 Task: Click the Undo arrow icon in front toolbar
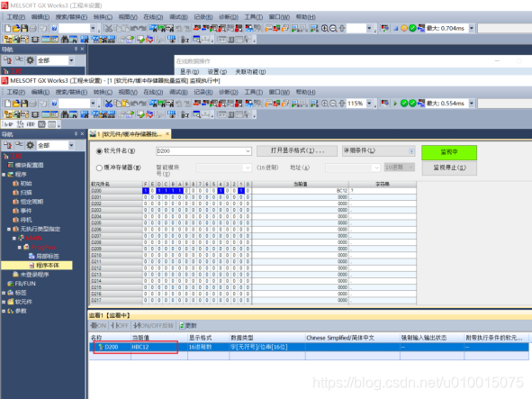(x=134, y=104)
